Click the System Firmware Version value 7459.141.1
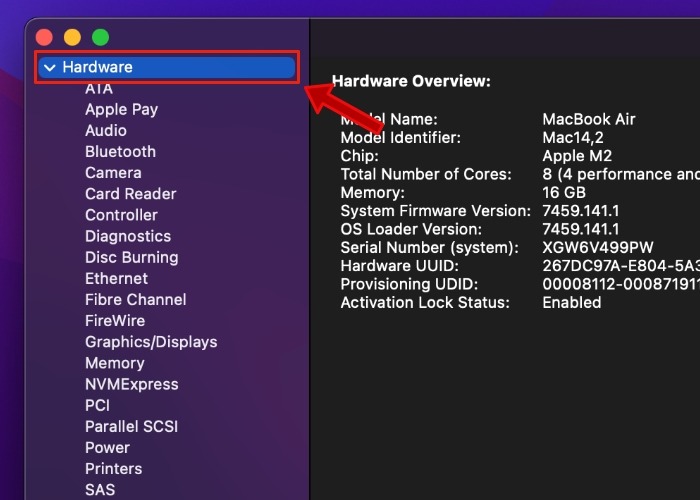Screen dimensions: 700x500 [x=581, y=211]
